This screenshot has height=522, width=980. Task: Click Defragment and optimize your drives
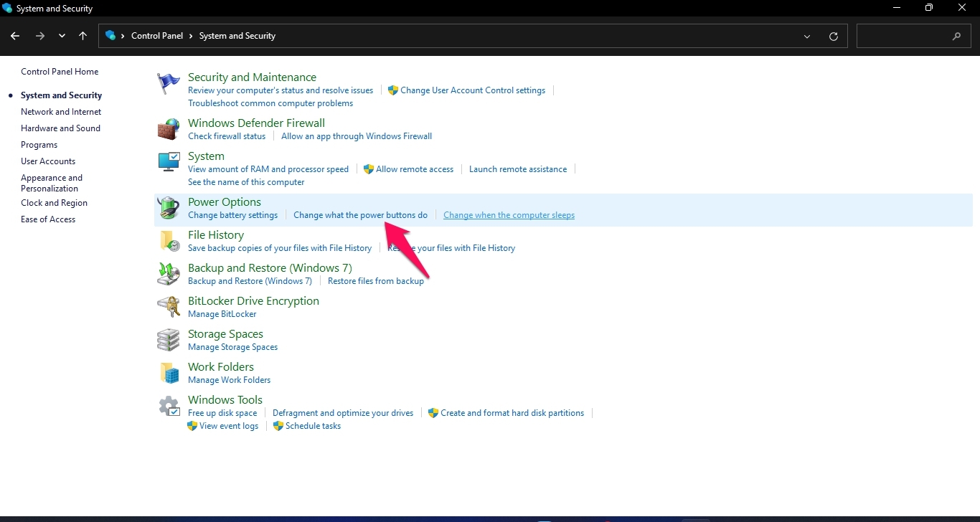tap(343, 413)
